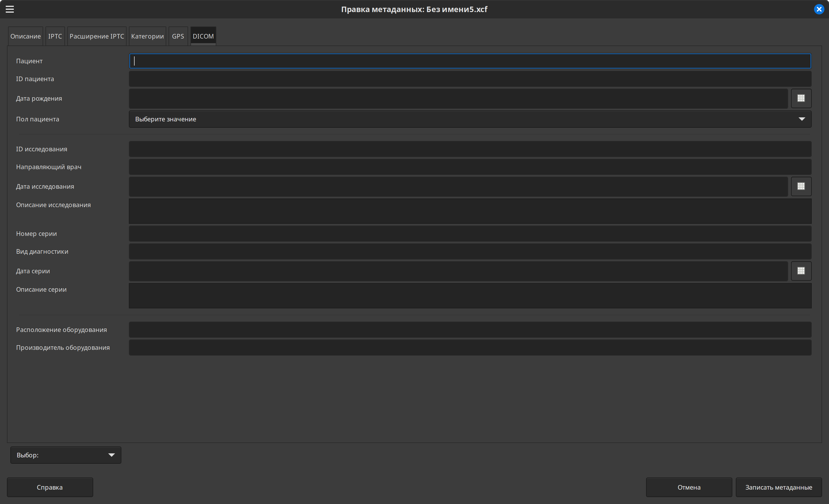829x504 pixels.
Task: Click the Справка button
Action: point(50,487)
